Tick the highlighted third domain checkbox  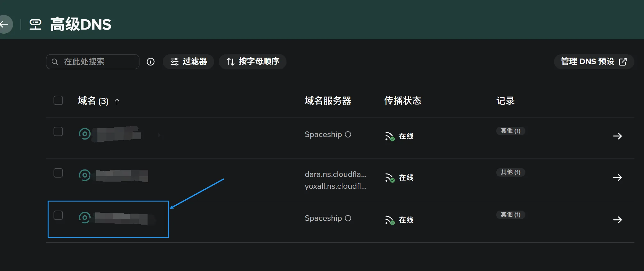pyautogui.click(x=58, y=215)
